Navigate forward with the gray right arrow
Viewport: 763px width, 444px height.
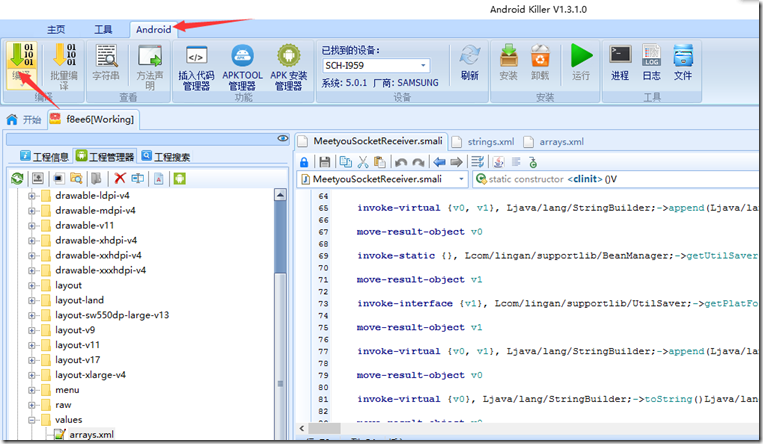click(456, 162)
